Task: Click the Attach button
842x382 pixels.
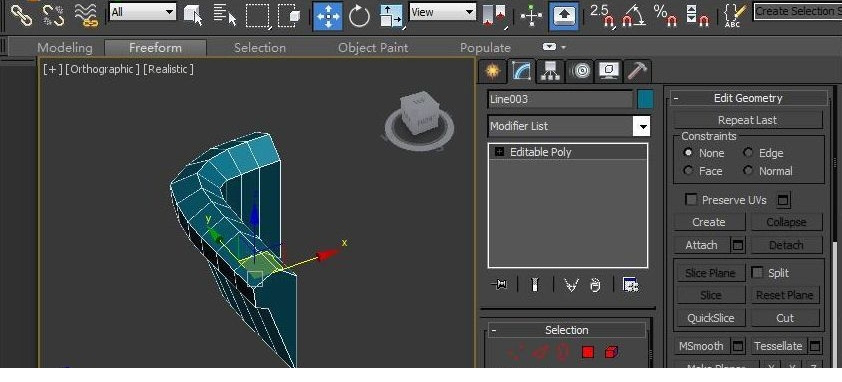Action: 701,245
